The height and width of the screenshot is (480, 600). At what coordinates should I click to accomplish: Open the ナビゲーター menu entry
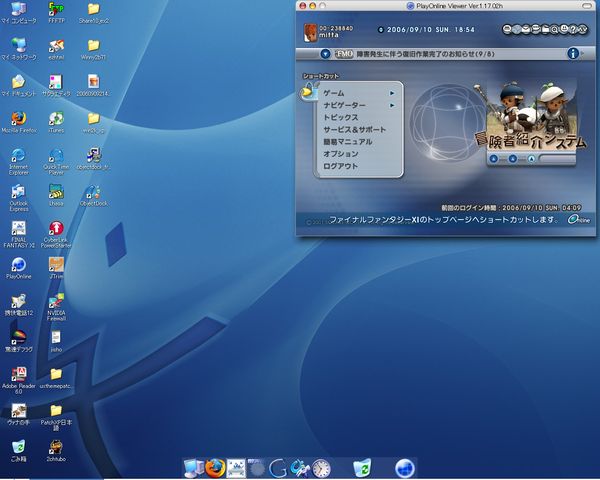(x=344, y=105)
